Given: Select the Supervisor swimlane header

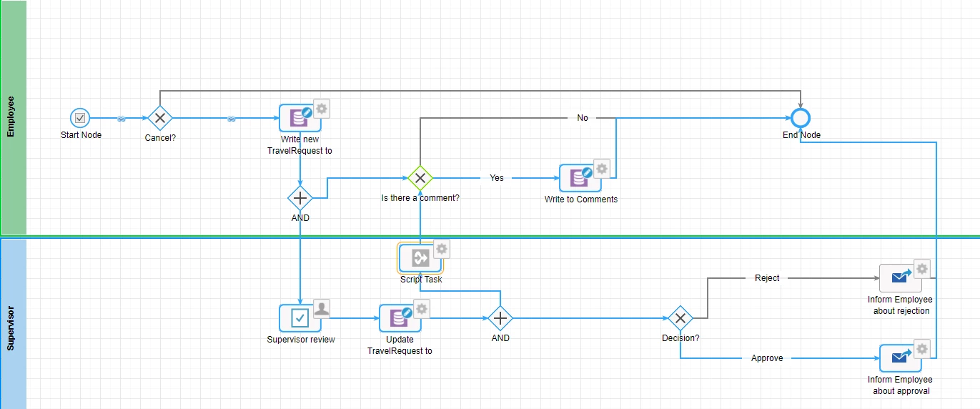Looking at the screenshot, I should (14, 324).
